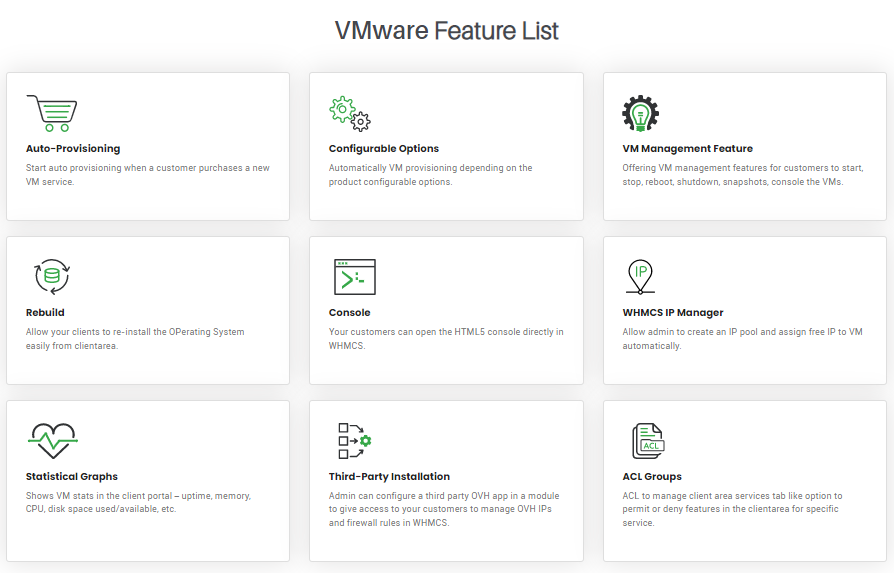Click text 'Allow admin to create an IP pool'
The height and width of the screenshot is (573, 894).
coord(690,332)
